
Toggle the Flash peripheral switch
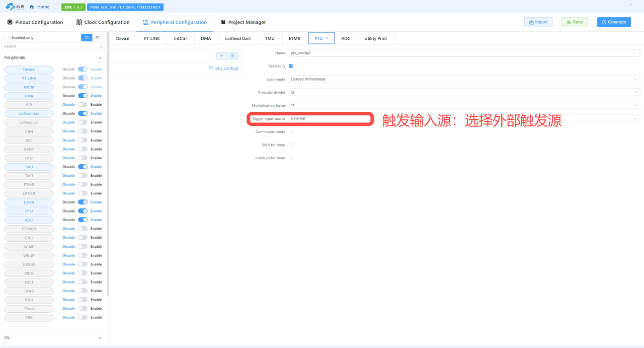click(83, 309)
